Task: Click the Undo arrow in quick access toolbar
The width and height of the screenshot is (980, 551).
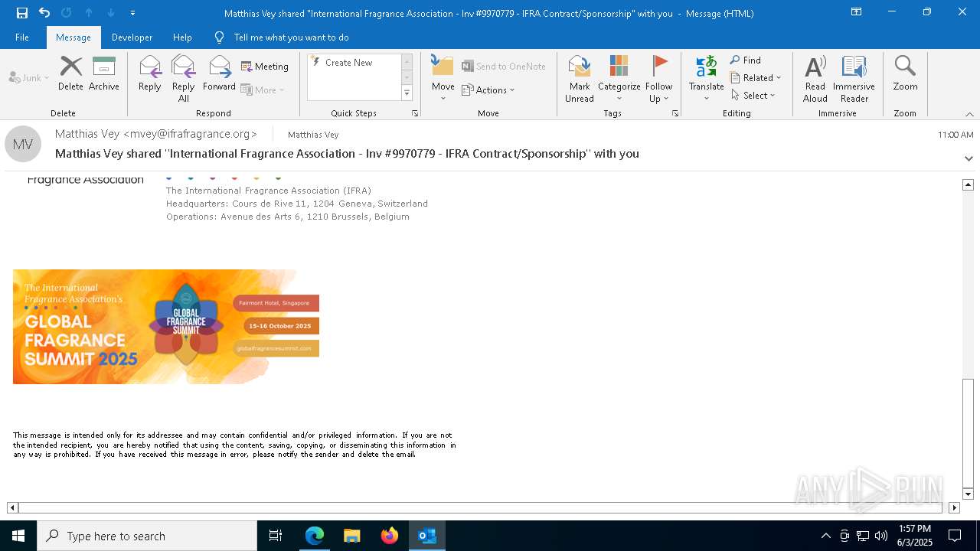Action: [x=44, y=13]
